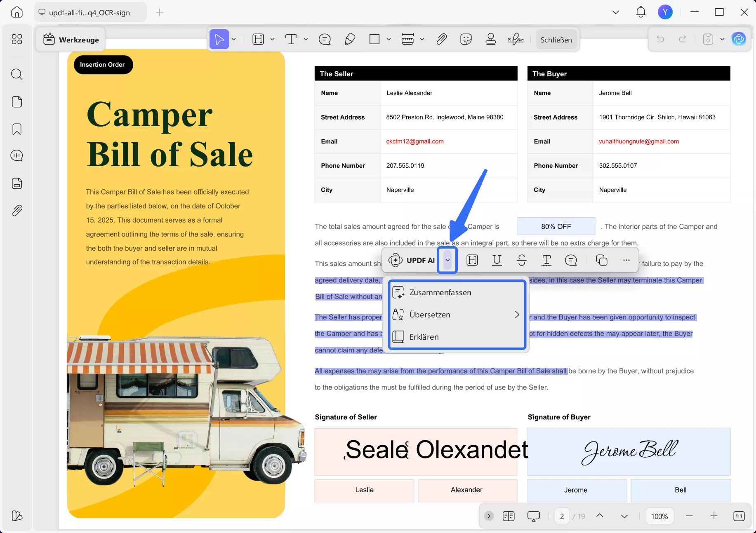756x533 pixels.
Task: Select the cursor selection tool
Action: (219, 40)
